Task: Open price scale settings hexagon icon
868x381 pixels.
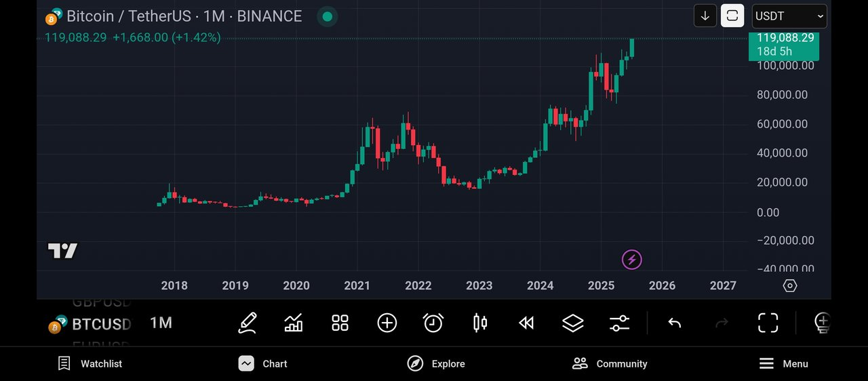Action: [790, 285]
